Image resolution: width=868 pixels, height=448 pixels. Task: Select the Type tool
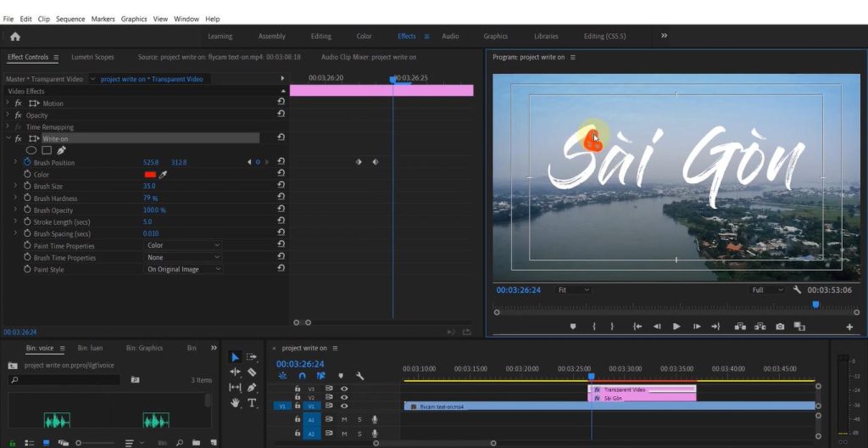pyautogui.click(x=252, y=403)
